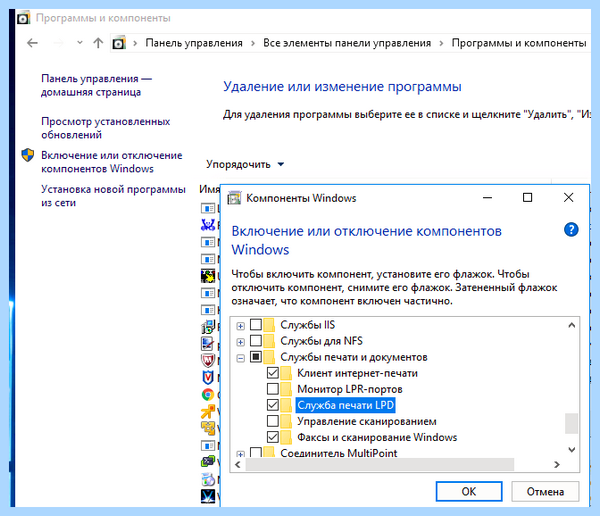The height and width of the screenshot is (516, 600).
Task: Select 'Службы для NFS' tree item label
Action: point(321,341)
